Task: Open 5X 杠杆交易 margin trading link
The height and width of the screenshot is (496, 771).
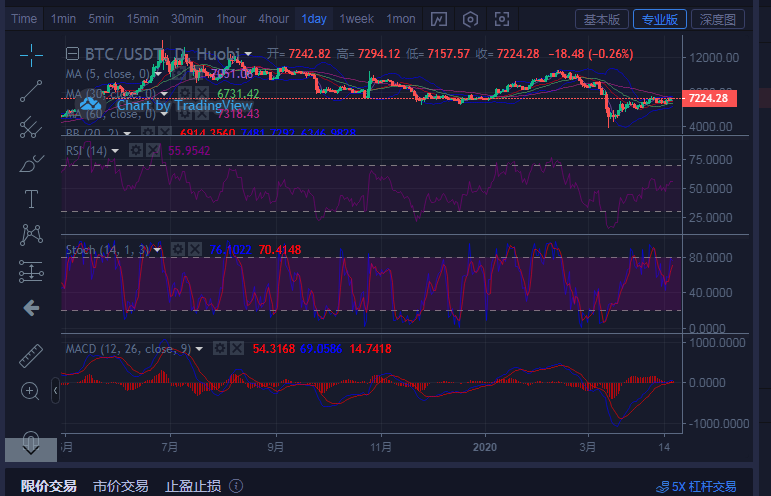Action: point(696,487)
